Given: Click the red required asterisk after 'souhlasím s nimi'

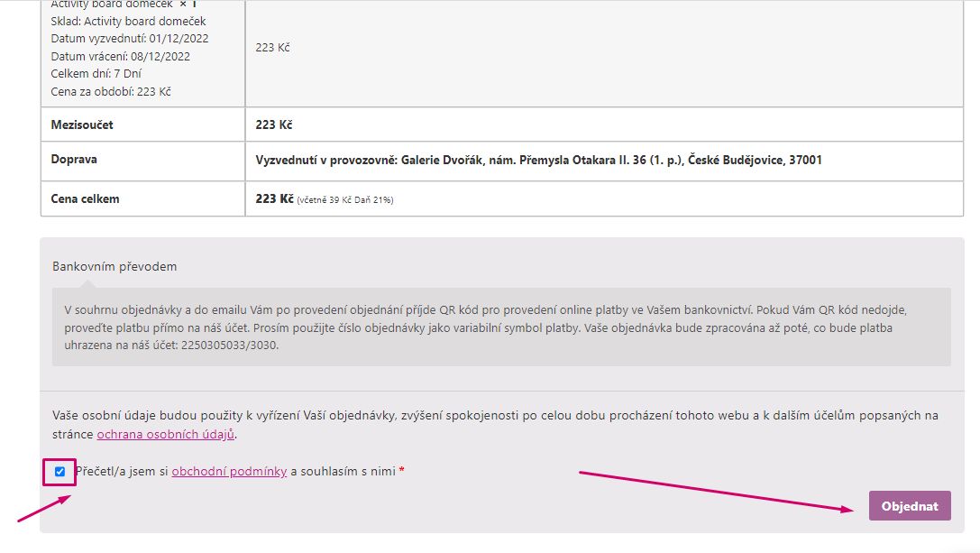Looking at the screenshot, I should click(401, 471).
